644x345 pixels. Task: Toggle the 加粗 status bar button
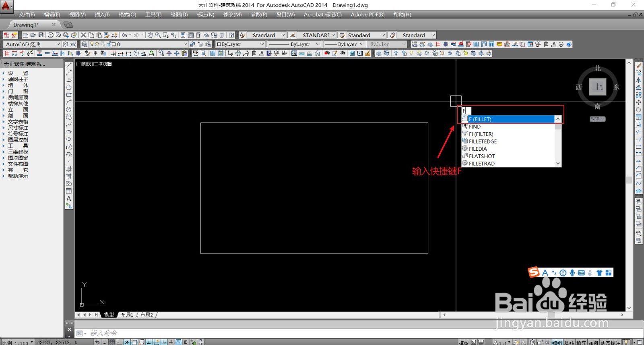[x=593, y=342]
